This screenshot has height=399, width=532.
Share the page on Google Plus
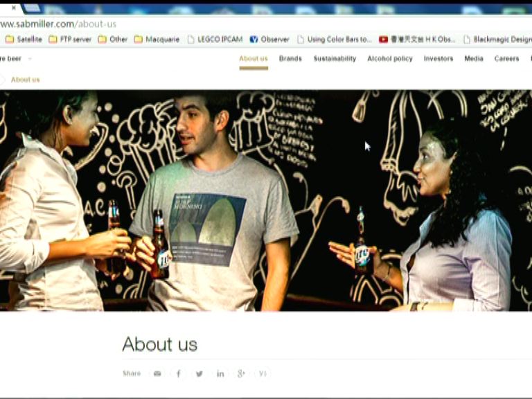pyautogui.click(x=241, y=374)
